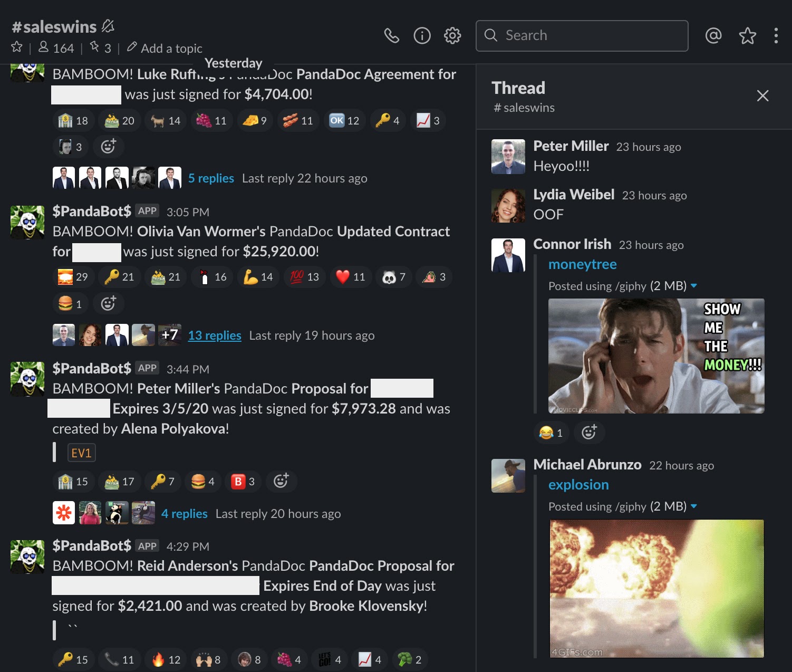Open starred items icon in header
Screen dimensions: 792x672
coord(747,36)
